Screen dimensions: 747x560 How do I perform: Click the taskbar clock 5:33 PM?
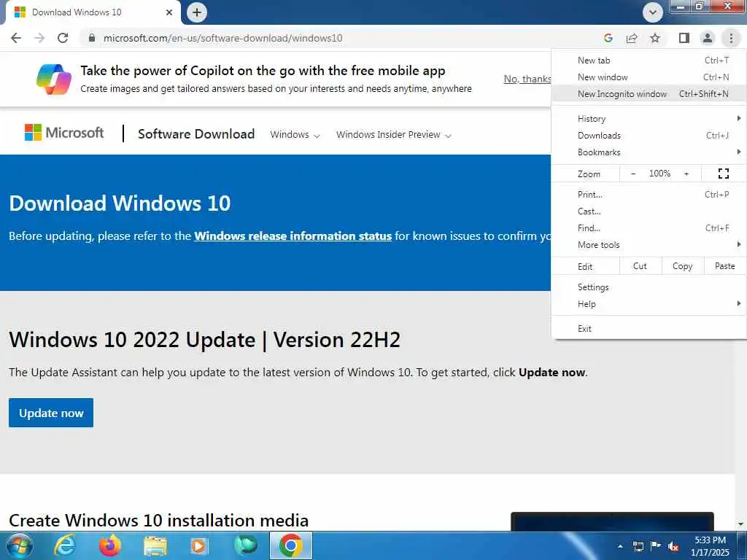[x=710, y=540]
